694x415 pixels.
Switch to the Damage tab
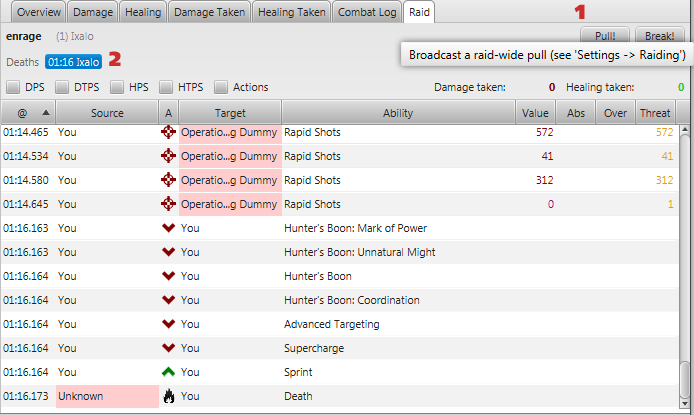[x=93, y=12]
